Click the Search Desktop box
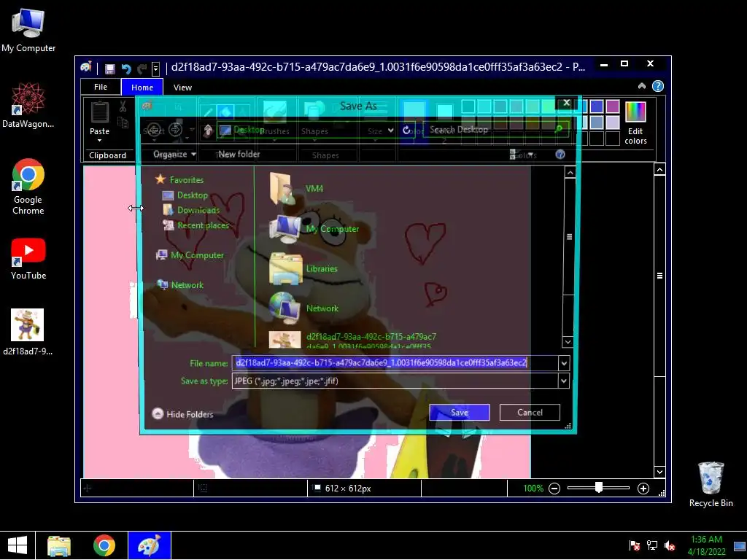This screenshot has height=560, width=747. point(495,130)
